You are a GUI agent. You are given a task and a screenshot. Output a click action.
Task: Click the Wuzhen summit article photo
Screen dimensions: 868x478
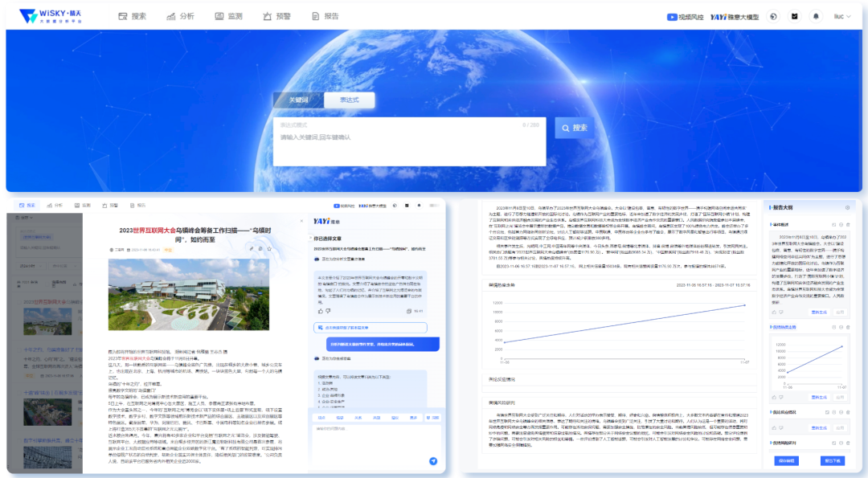(189, 294)
